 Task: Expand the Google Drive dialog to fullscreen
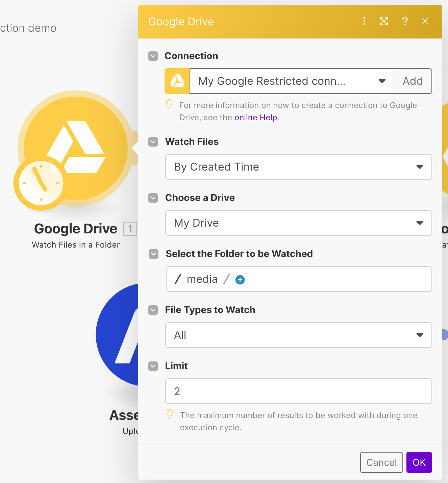(x=384, y=21)
